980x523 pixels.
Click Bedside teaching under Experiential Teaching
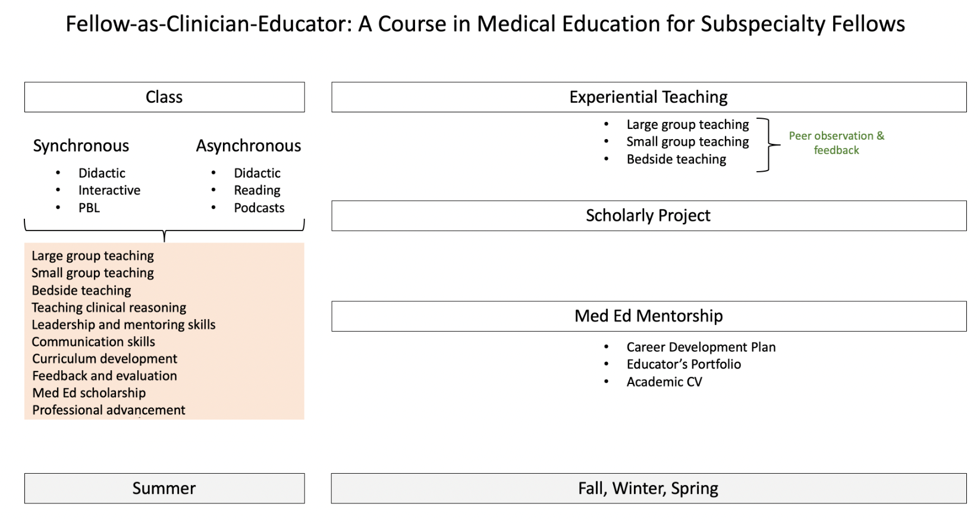pyautogui.click(x=676, y=159)
